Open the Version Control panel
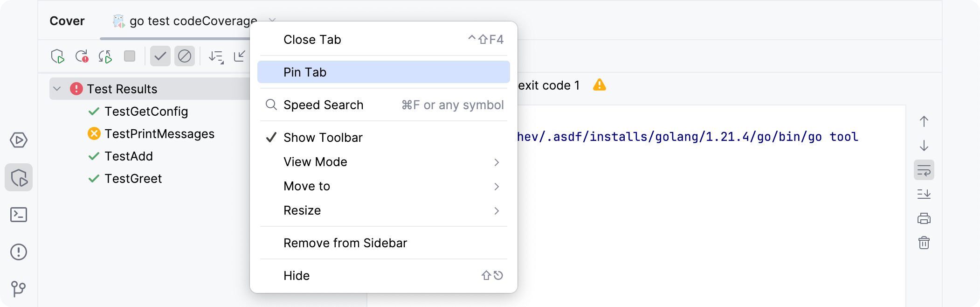980x307 pixels. pyautogui.click(x=19, y=289)
